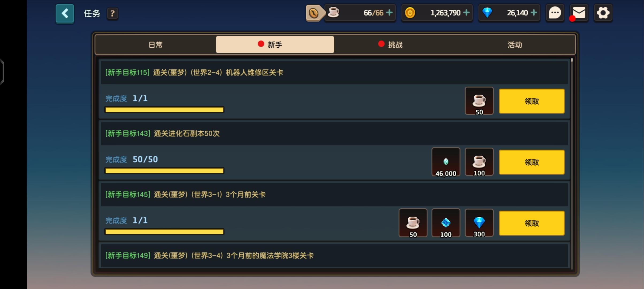Viewport: 644px width, 289px height.
Task: Inspect the 300 diamond reward item
Action: coord(479,223)
